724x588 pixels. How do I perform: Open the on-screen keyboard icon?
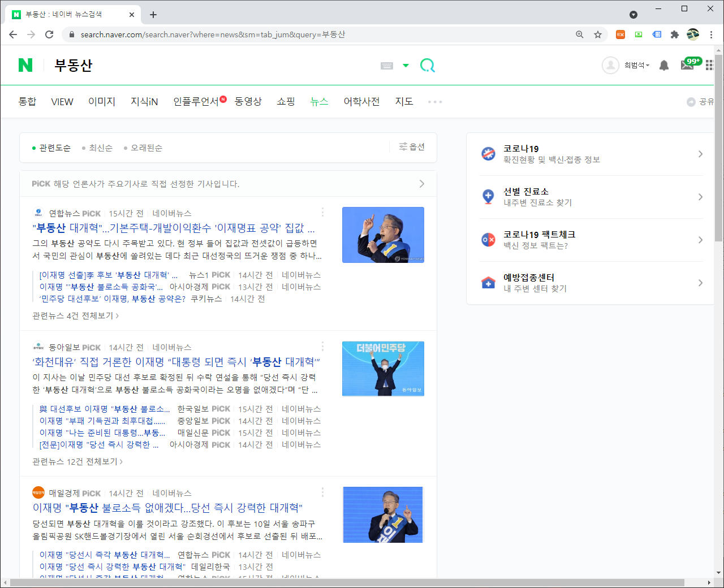click(x=387, y=66)
